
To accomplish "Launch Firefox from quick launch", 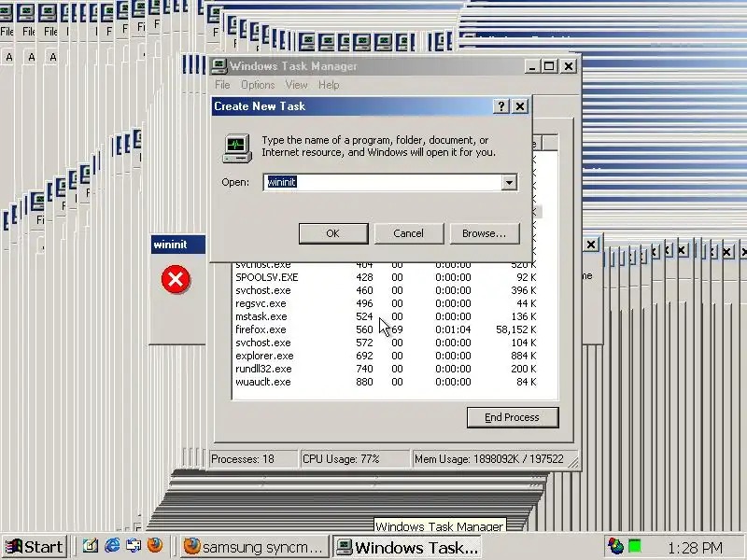I will tap(155, 545).
